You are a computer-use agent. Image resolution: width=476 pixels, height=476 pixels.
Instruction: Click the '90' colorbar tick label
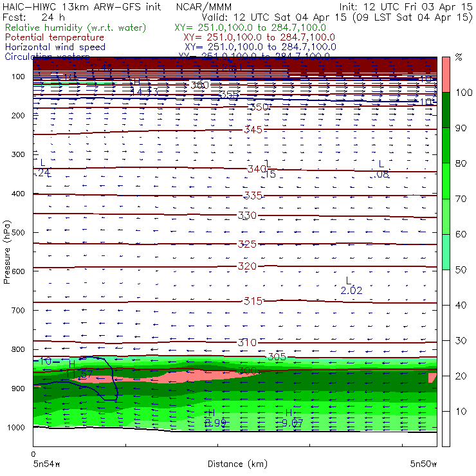coord(461,128)
